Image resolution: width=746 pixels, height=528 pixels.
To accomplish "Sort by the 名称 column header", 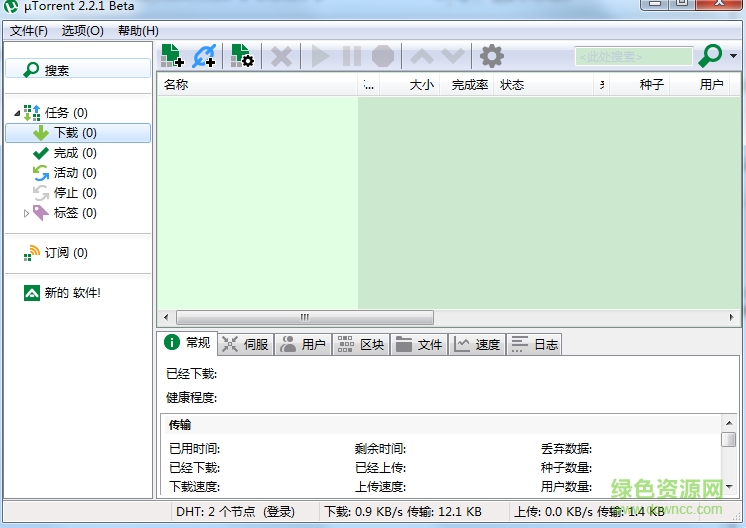I will (x=257, y=85).
